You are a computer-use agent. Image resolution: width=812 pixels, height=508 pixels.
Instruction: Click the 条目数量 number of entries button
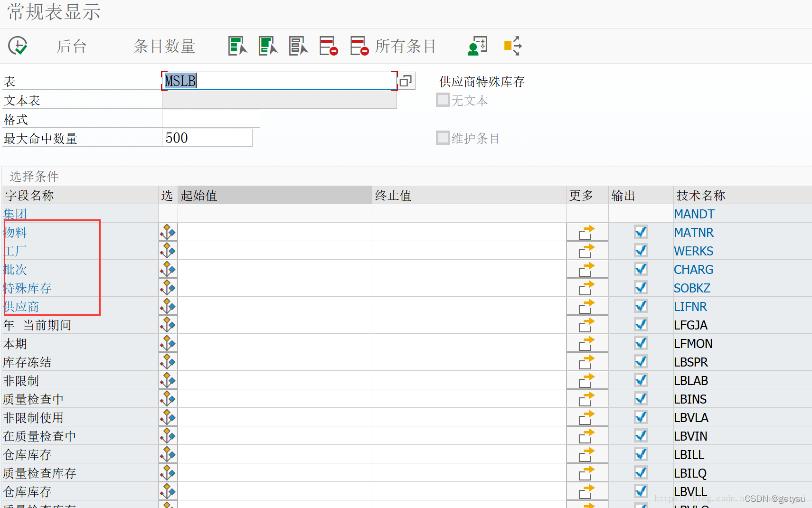pos(164,46)
